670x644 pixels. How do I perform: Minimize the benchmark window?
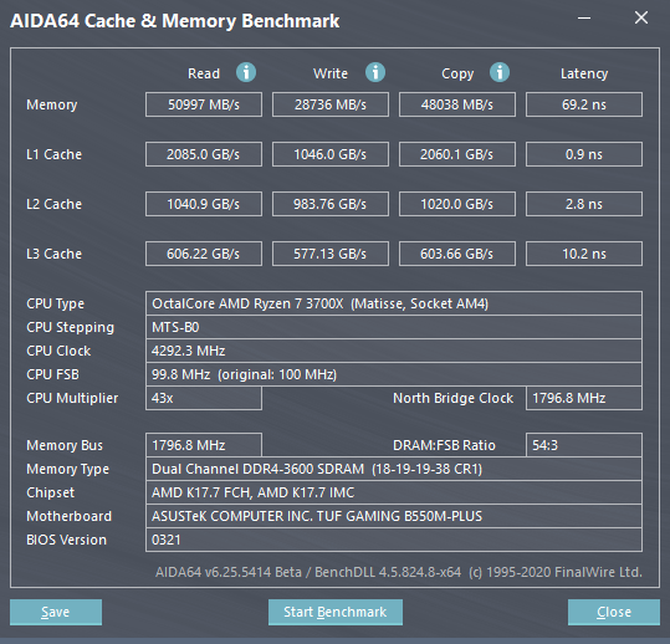pos(587,19)
